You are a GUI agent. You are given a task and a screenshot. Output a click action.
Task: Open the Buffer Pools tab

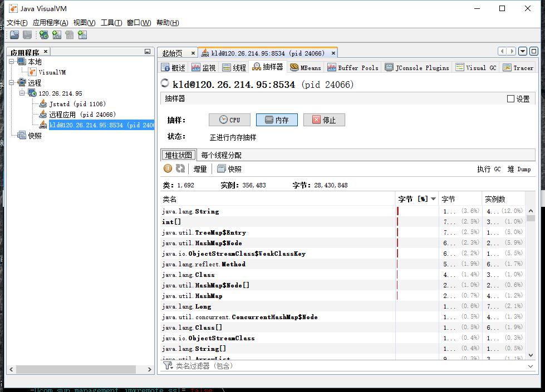tap(353, 67)
